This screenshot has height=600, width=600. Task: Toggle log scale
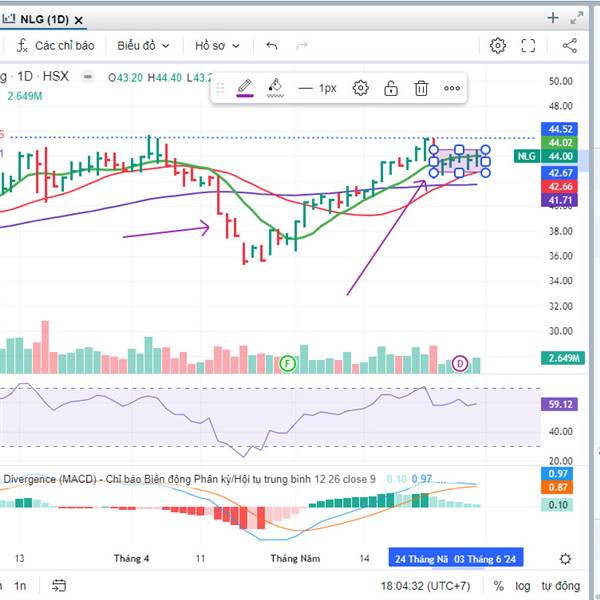(522, 586)
